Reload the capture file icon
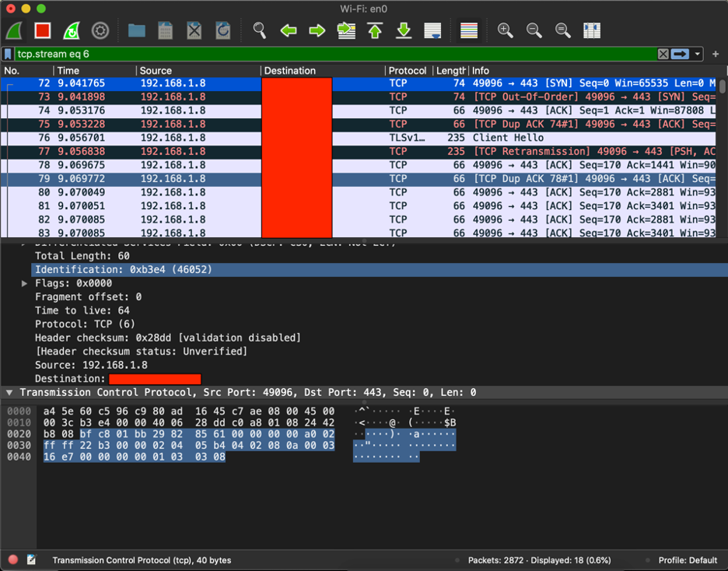The width and height of the screenshot is (728, 571). point(223,30)
